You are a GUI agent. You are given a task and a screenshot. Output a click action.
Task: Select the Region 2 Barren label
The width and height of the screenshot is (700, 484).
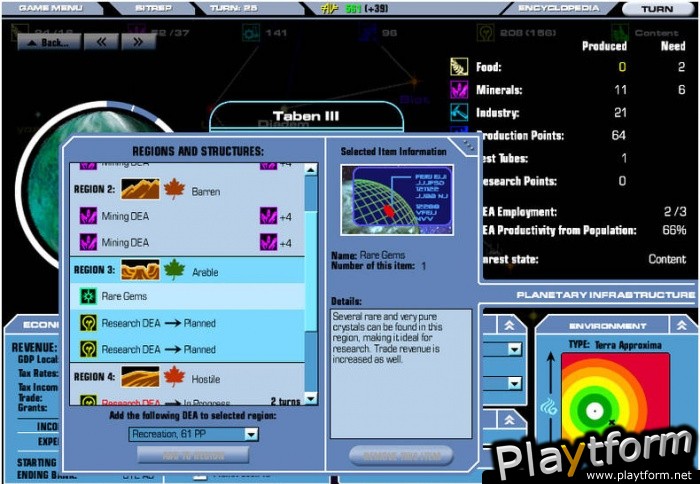tap(206, 192)
